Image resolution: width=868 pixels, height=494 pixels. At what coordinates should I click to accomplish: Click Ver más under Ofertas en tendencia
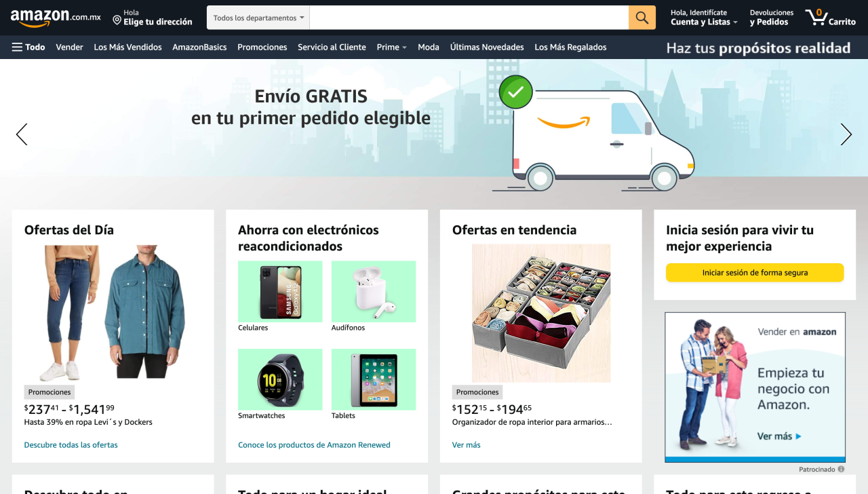pos(466,445)
